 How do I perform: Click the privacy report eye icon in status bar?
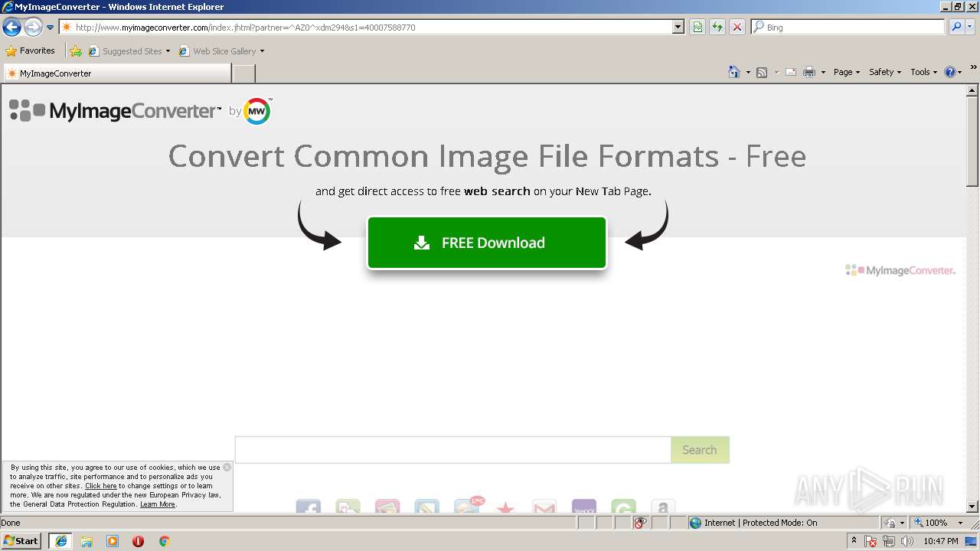(640, 523)
